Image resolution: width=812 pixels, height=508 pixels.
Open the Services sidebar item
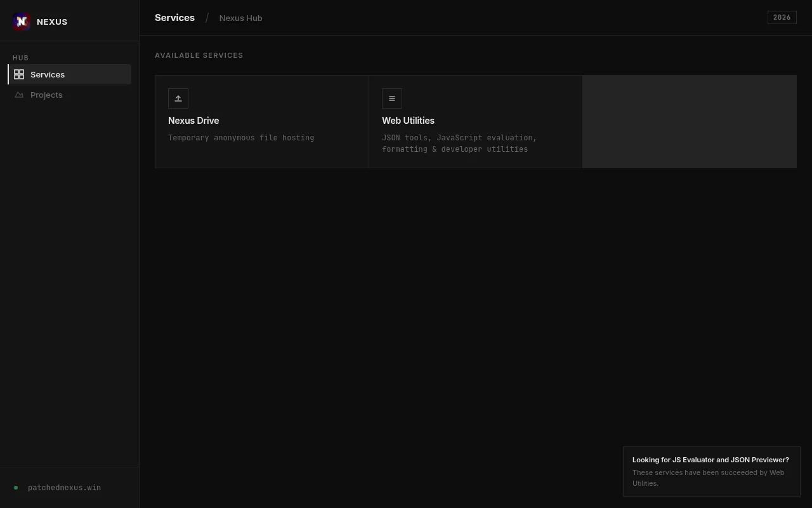70,74
